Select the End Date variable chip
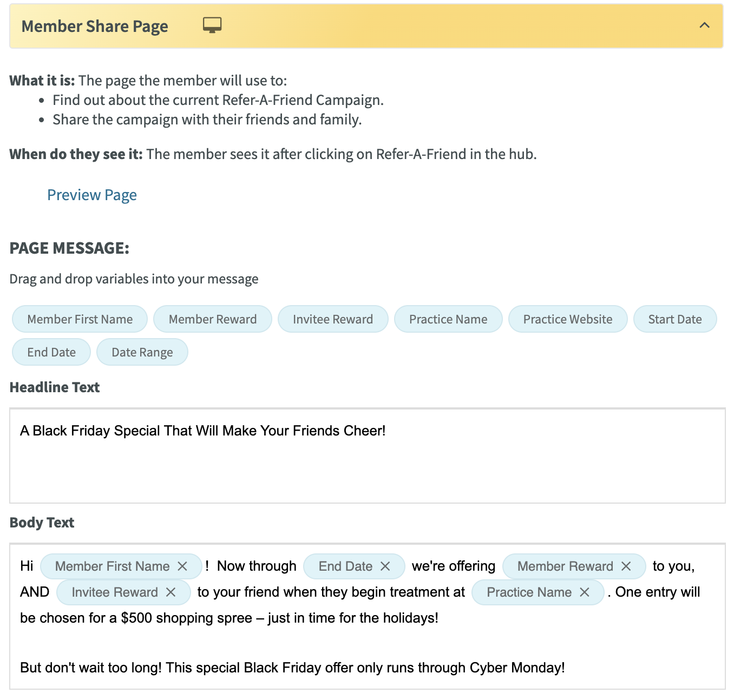The image size is (734, 700). (51, 352)
